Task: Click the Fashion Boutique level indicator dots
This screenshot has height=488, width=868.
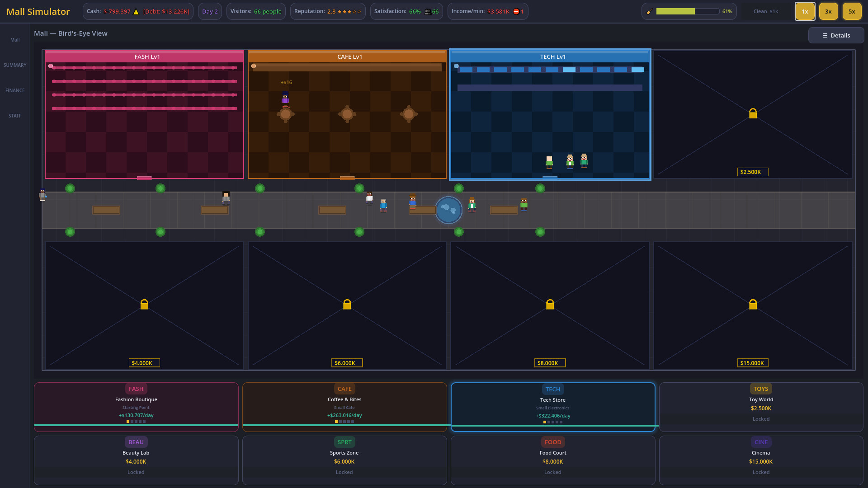Action: click(x=136, y=422)
